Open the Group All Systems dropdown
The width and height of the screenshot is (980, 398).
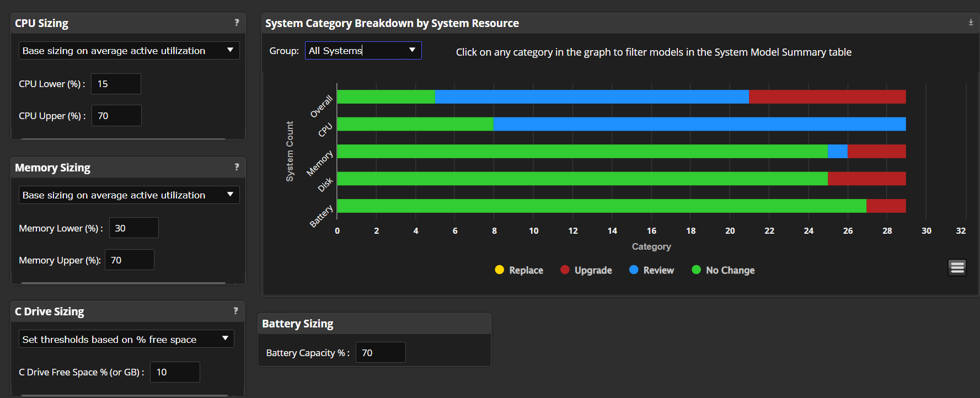[363, 51]
